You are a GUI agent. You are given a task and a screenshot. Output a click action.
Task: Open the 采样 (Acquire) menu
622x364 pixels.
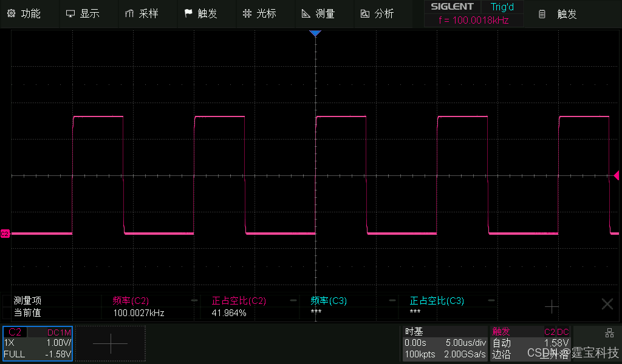[147, 13]
